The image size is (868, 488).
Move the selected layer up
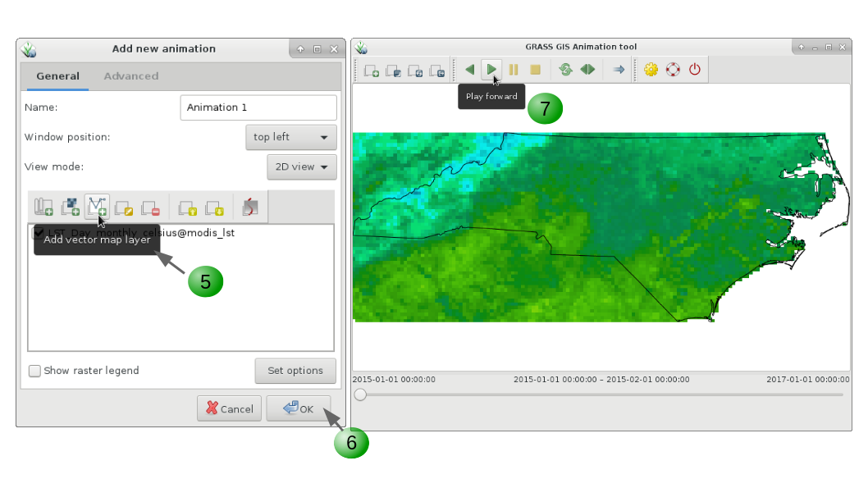coord(188,208)
